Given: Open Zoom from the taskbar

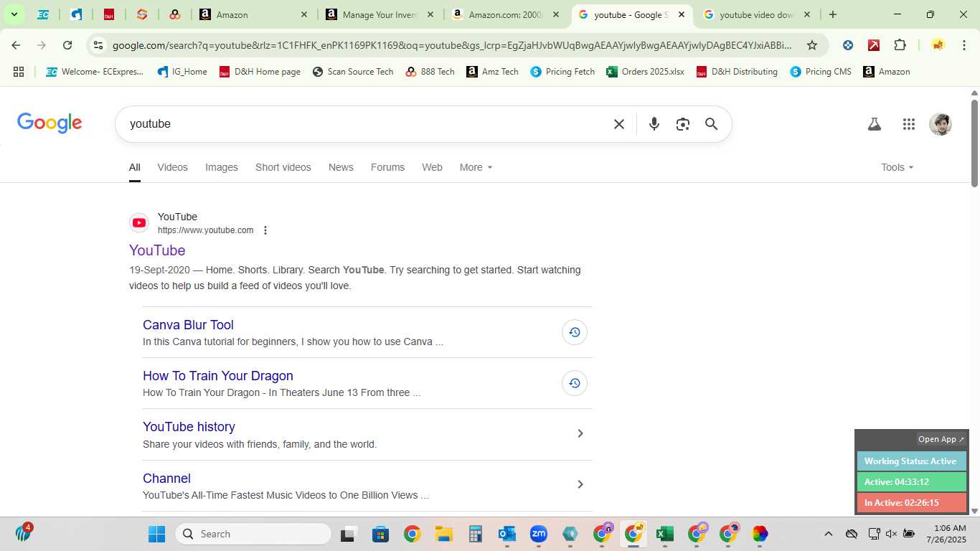Looking at the screenshot, I should pos(539,534).
